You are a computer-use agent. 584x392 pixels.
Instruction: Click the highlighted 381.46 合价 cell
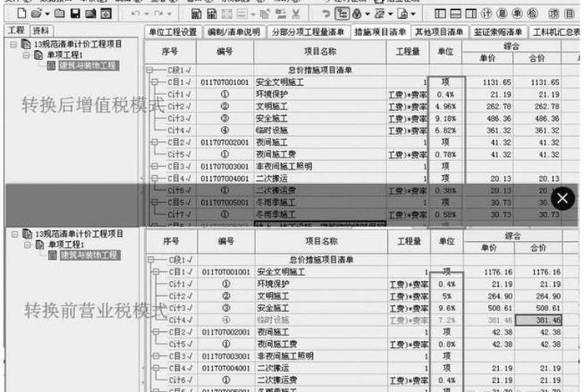pyautogui.click(x=538, y=319)
